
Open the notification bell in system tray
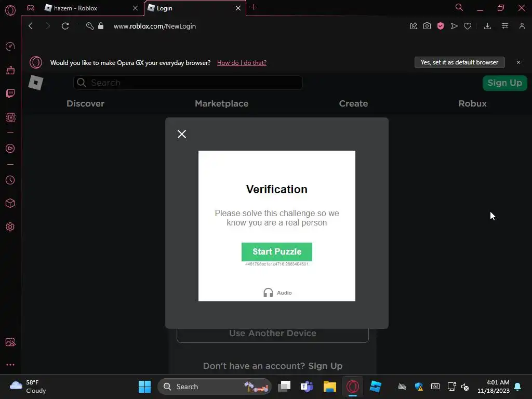518,387
